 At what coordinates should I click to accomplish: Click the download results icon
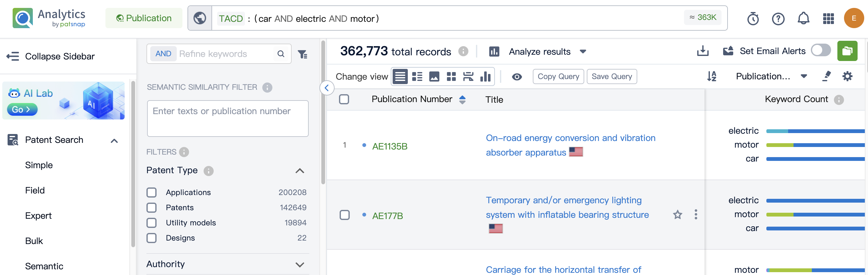coord(702,51)
